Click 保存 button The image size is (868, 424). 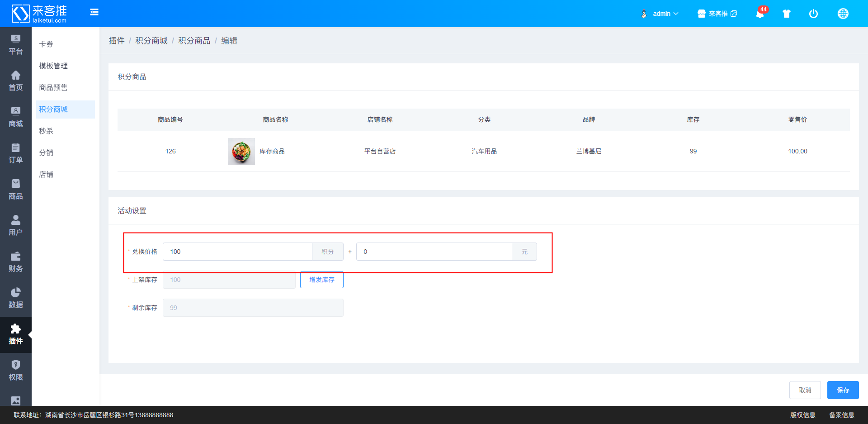pyautogui.click(x=843, y=390)
